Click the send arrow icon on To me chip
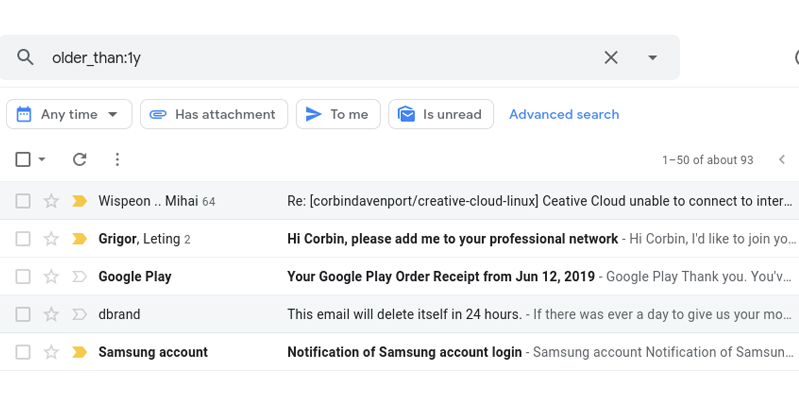Viewport: 799px width, 400px height. (x=313, y=114)
